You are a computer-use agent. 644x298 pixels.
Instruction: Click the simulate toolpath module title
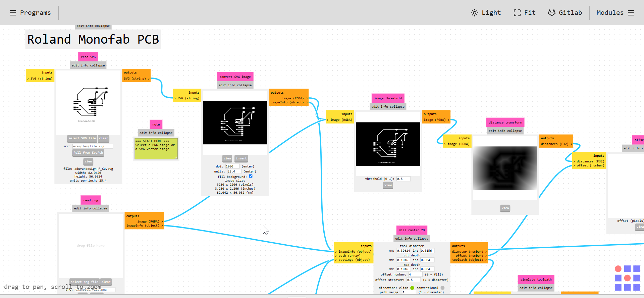536,280
